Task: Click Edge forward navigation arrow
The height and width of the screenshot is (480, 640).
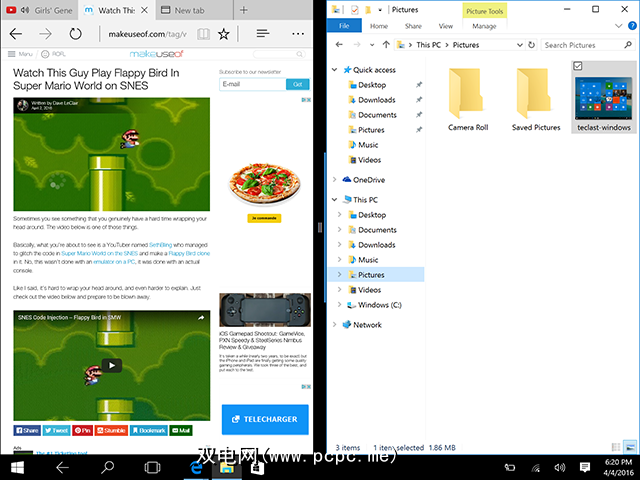Action: [x=45, y=34]
